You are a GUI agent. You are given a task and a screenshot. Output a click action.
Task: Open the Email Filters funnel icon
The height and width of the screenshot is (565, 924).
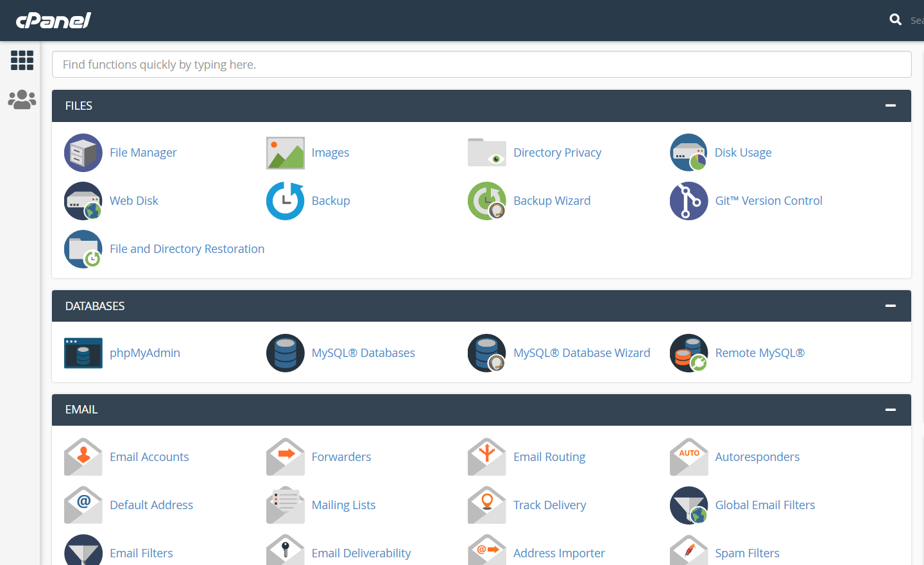click(83, 550)
